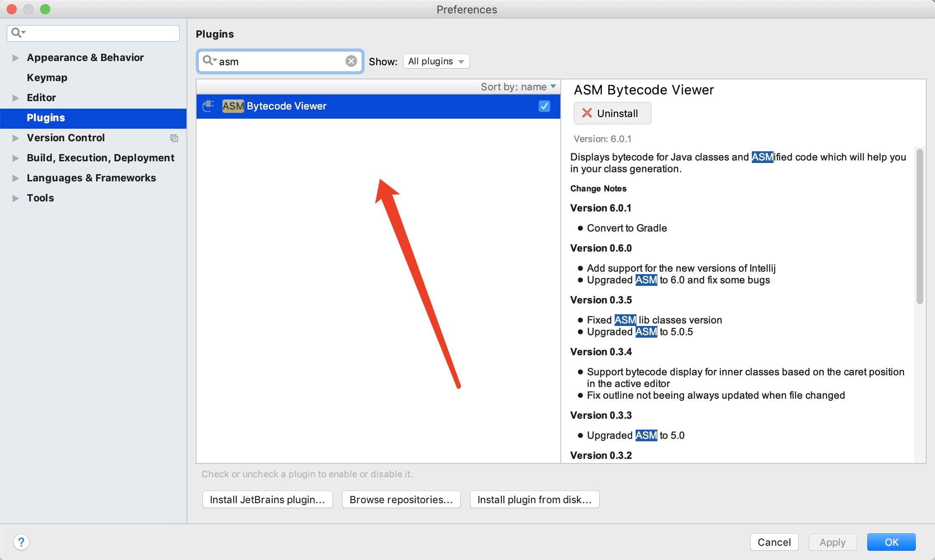Click the Apply button
Viewport: 935px width, 560px height.
click(833, 542)
